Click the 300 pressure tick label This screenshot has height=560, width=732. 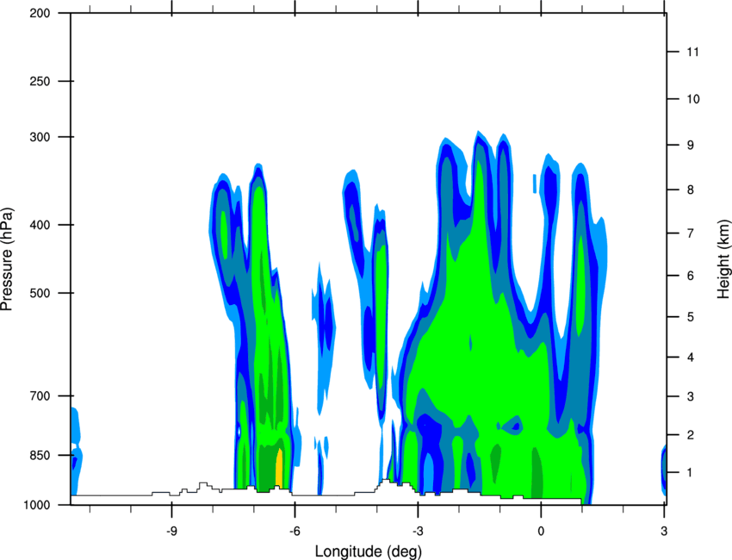40,137
